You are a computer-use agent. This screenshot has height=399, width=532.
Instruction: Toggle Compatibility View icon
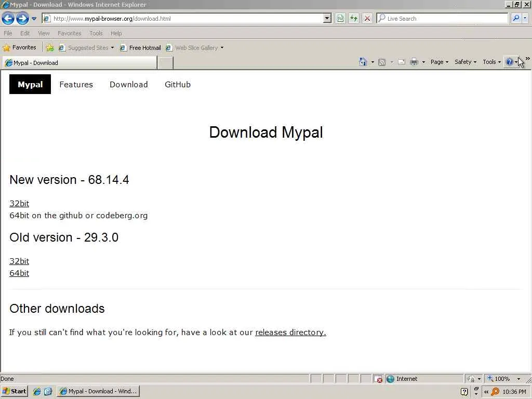340,19
